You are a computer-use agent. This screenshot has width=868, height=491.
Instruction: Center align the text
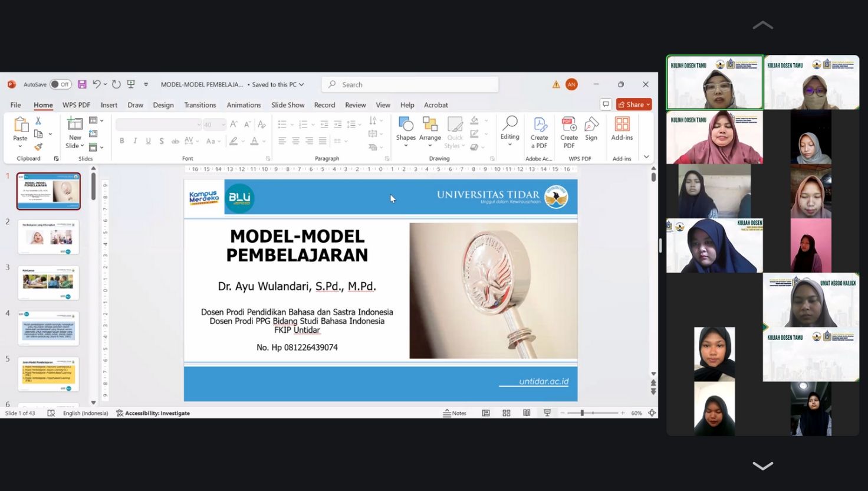tap(295, 141)
